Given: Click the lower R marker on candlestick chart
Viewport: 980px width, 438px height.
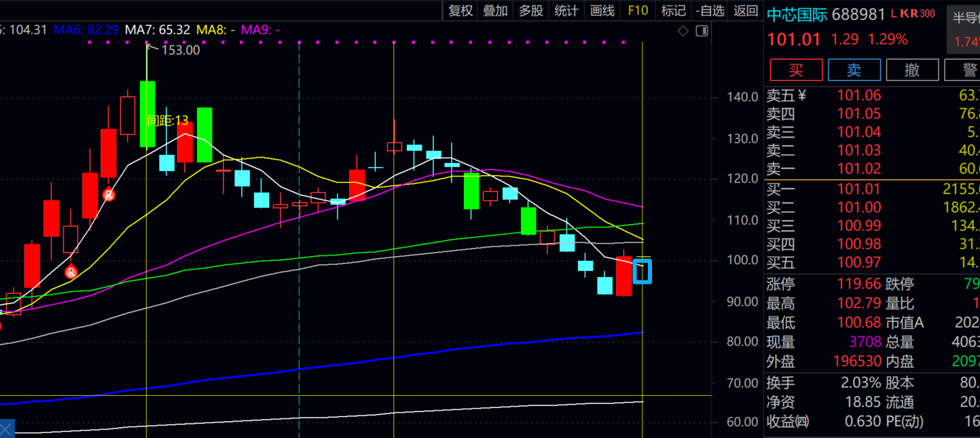Looking at the screenshot, I should click(x=71, y=272).
